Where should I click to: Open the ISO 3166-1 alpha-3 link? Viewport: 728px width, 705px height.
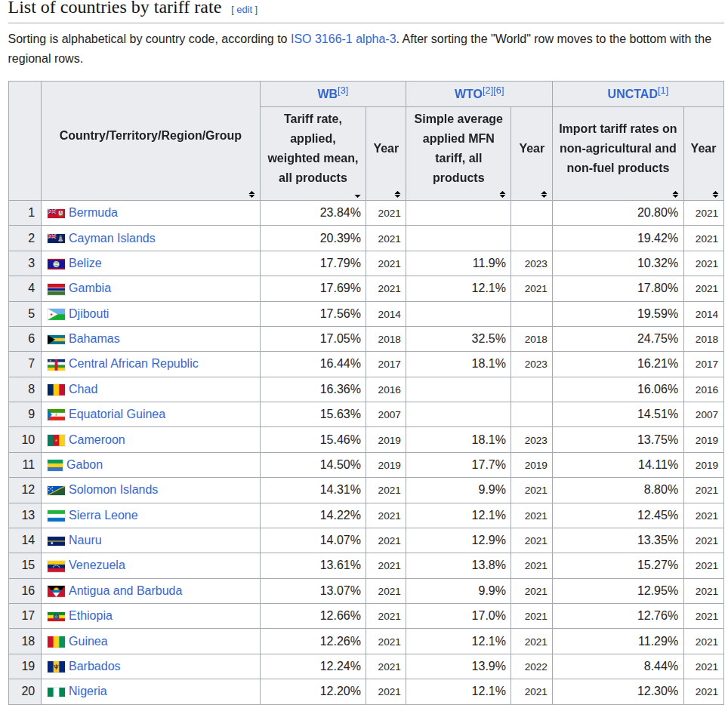(344, 38)
